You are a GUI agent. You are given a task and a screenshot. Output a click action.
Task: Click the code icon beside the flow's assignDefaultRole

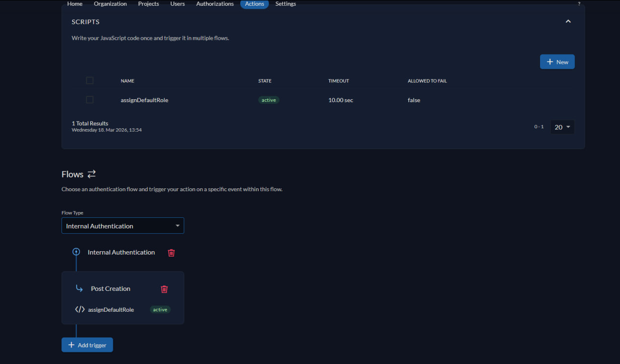click(80, 309)
